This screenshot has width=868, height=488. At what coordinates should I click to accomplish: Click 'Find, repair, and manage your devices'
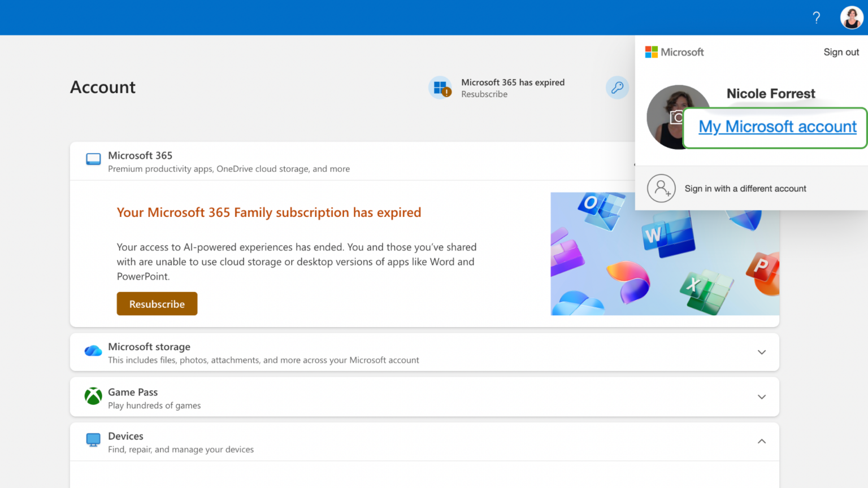[181, 450]
